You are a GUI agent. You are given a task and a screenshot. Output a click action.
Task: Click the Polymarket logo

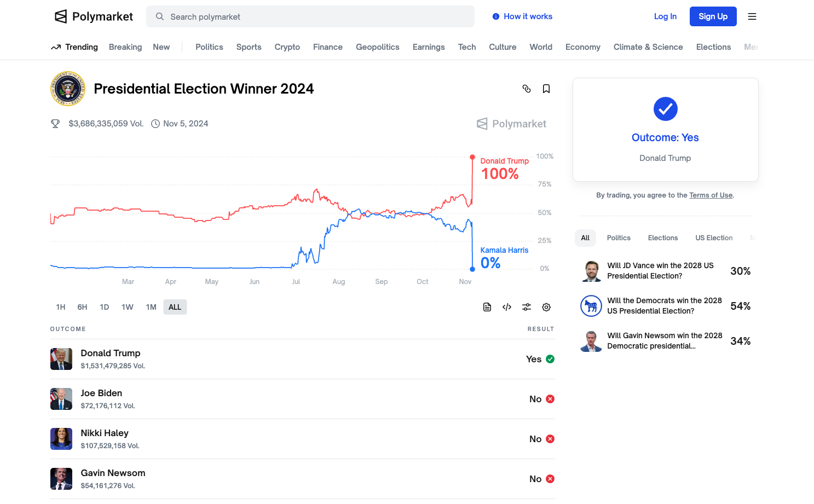pos(94,16)
